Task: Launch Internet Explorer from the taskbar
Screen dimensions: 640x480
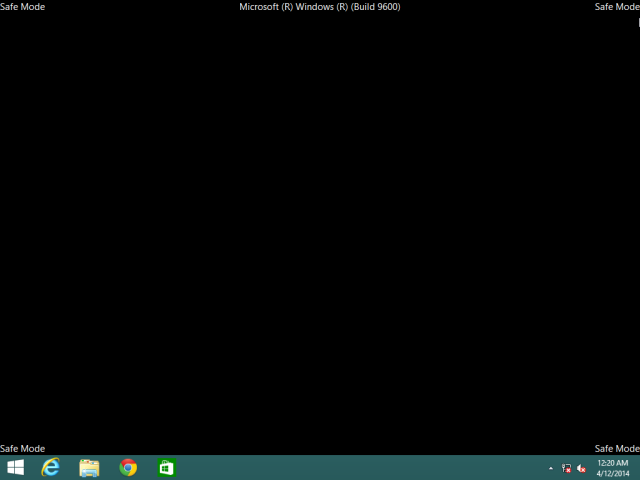Action: [x=51, y=467]
